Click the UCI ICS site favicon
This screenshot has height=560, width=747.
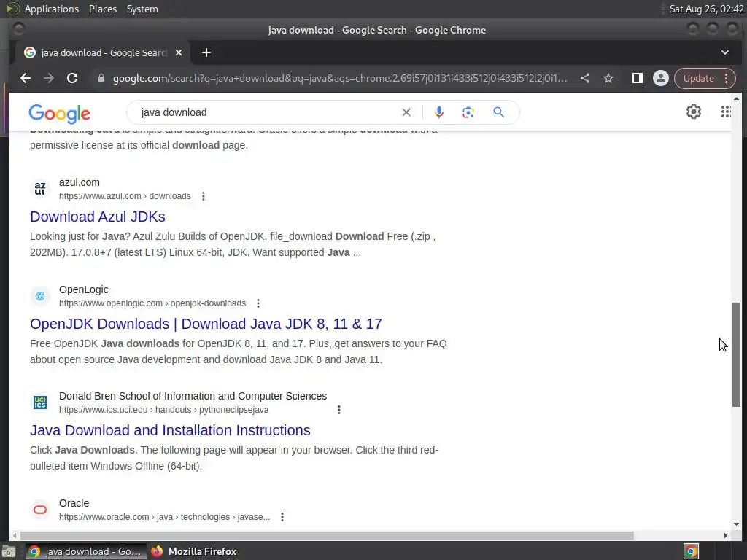(40, 402)
